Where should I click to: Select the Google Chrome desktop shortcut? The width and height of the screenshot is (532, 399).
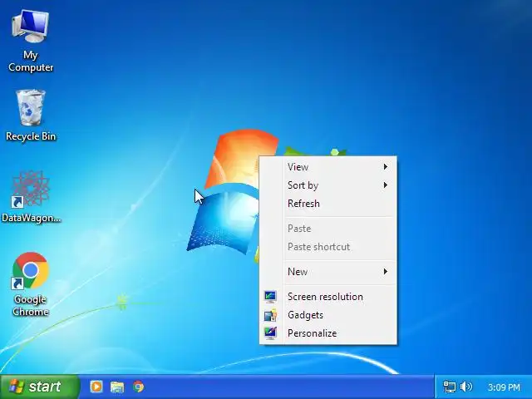tap(31, 284)
